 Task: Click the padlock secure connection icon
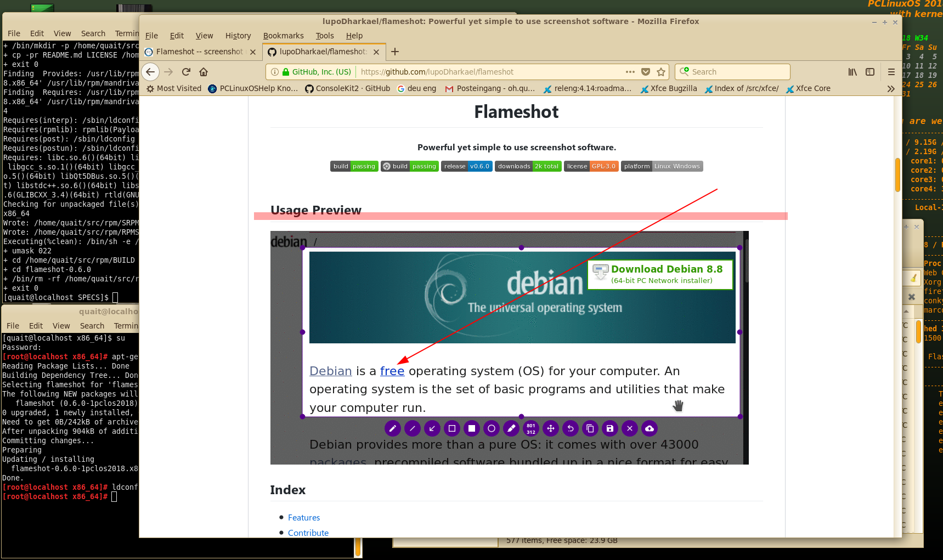pos(285,72)
